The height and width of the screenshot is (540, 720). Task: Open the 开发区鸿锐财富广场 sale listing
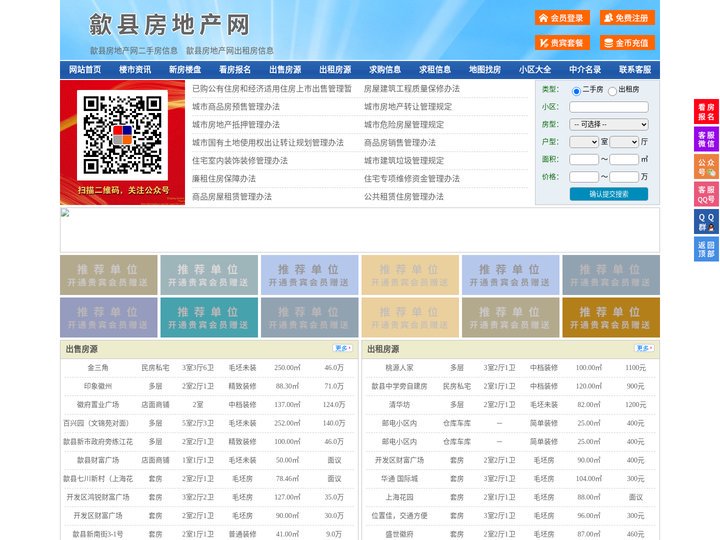(98, 497)
